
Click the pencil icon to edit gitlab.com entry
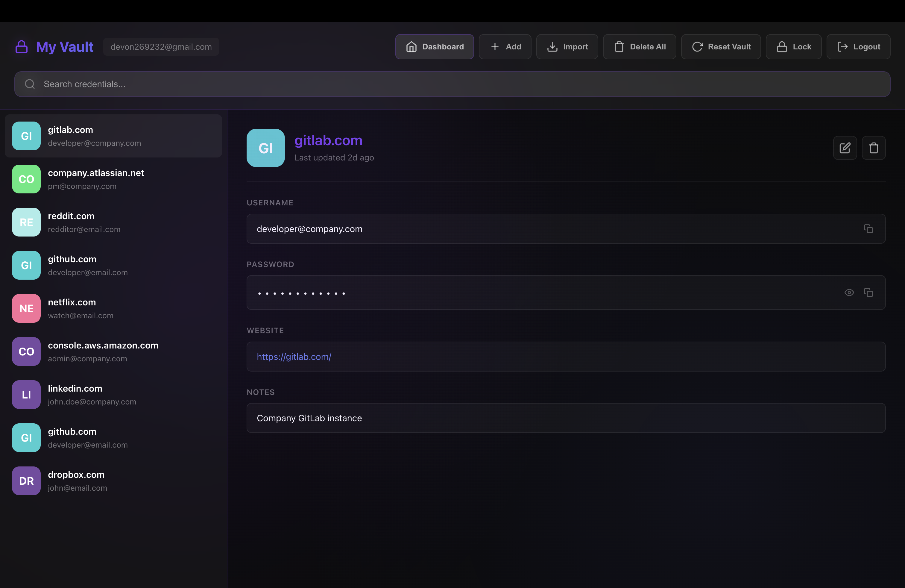tap(845, 148)
